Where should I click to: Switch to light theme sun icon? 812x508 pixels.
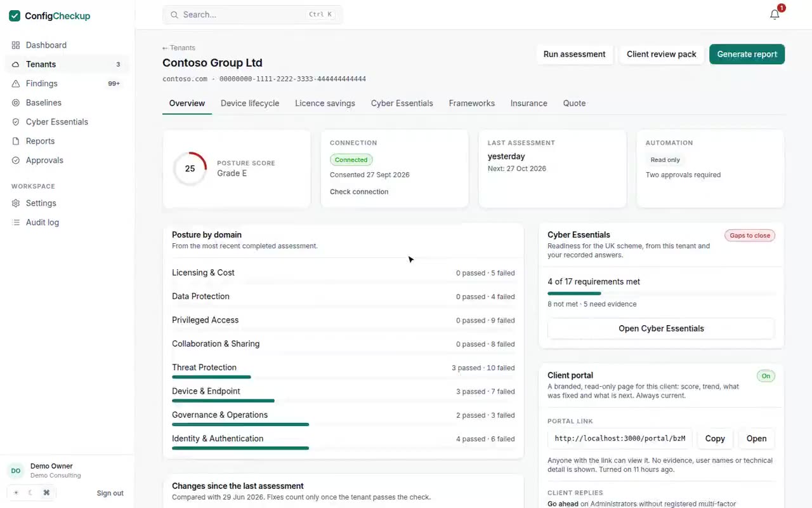(16, 493)
